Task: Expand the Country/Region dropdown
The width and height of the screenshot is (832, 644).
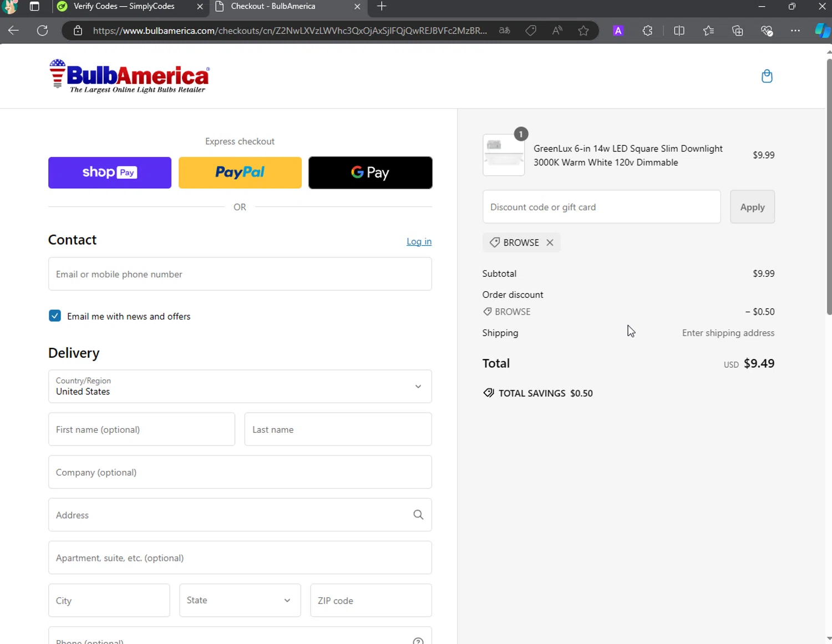Action: tap(240, 386)
